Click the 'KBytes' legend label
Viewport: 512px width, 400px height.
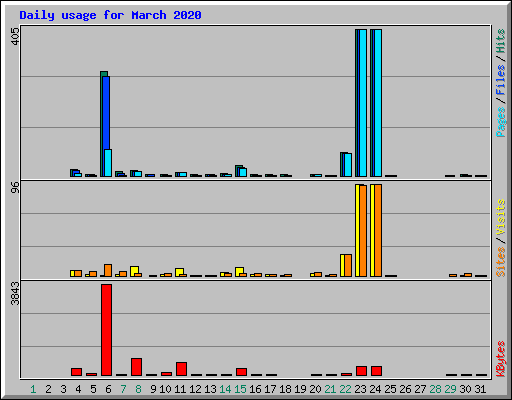pyautogui.click(x=500, y=359)
